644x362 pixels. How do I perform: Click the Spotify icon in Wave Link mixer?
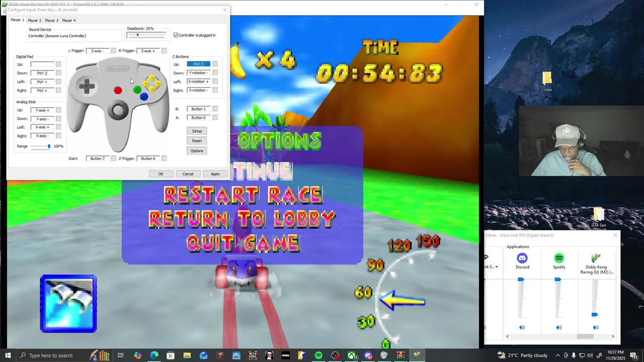[559, 258]
